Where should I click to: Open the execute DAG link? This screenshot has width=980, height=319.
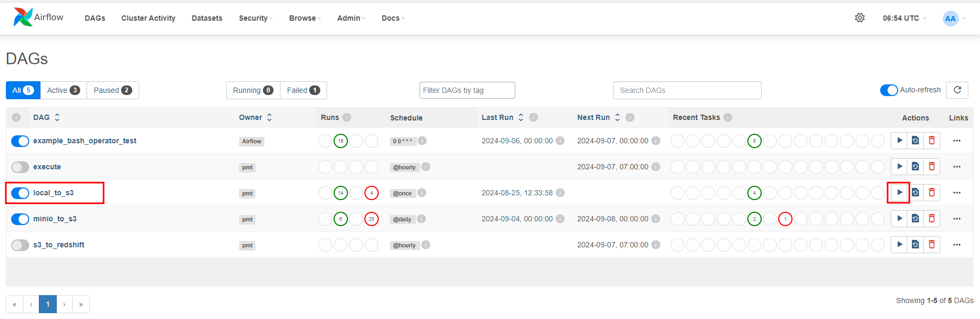(47, 167)
